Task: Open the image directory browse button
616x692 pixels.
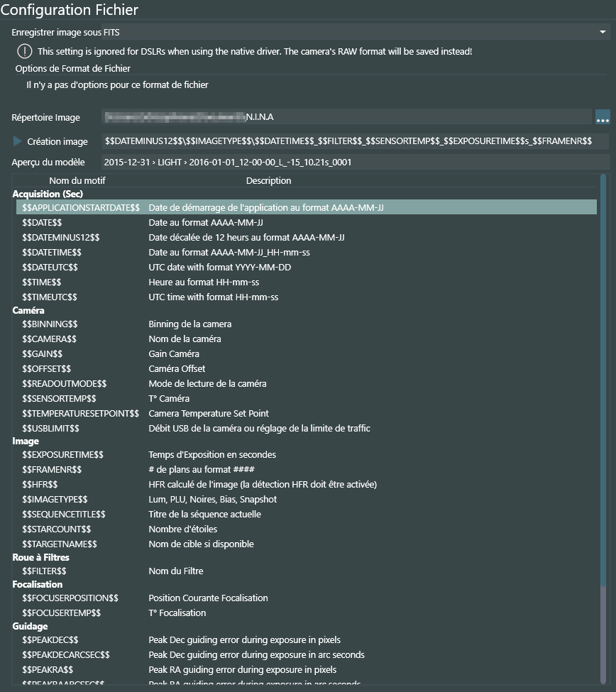Action: pyautogui.click(x=603, y=117)
